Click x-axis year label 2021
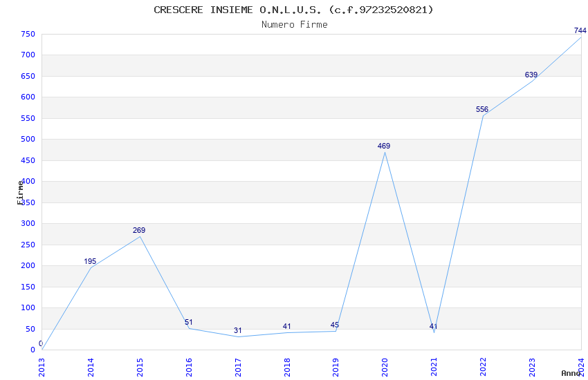 [x=434, y=368]
